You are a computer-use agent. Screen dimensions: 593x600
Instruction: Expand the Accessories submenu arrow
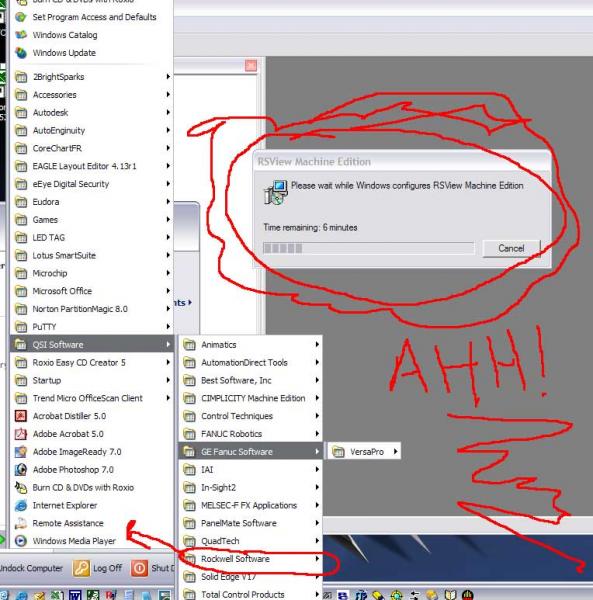[x=168, y=95]
